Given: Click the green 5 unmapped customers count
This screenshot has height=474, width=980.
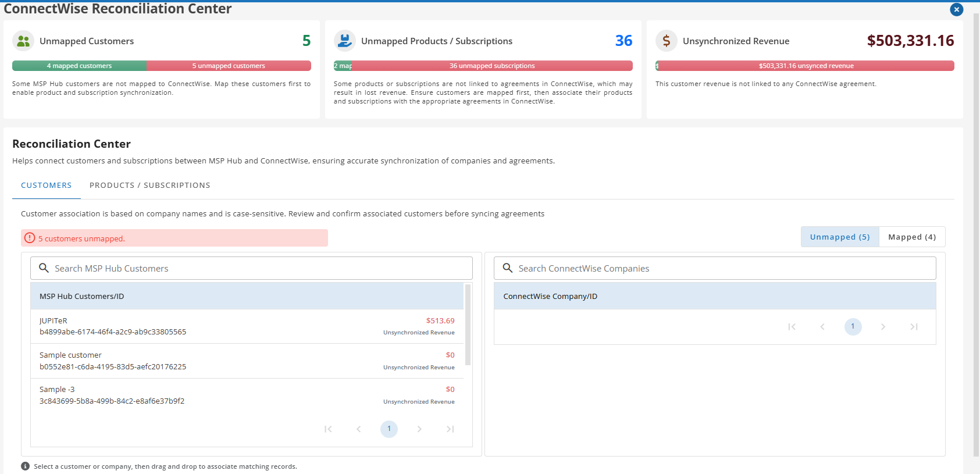Looking at the screenshot, I should point(307,41).
